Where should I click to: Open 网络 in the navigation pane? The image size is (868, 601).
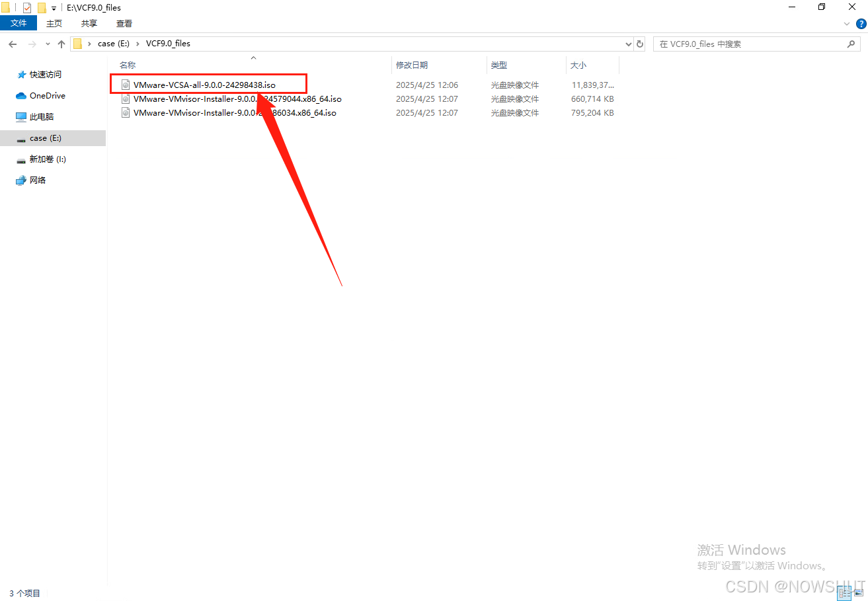(31, 180)
